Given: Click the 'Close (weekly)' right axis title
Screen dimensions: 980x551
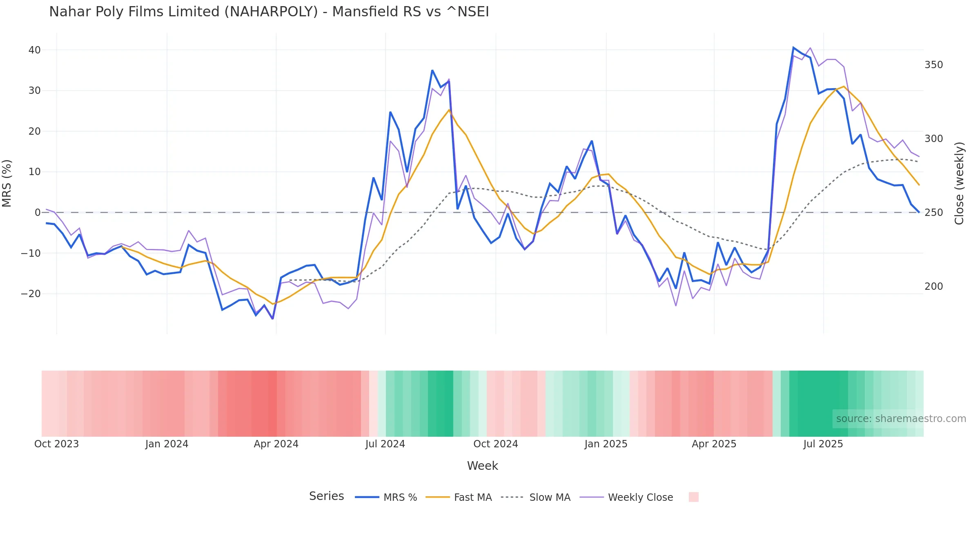Looking at the screenshot, I should point(959,183).
